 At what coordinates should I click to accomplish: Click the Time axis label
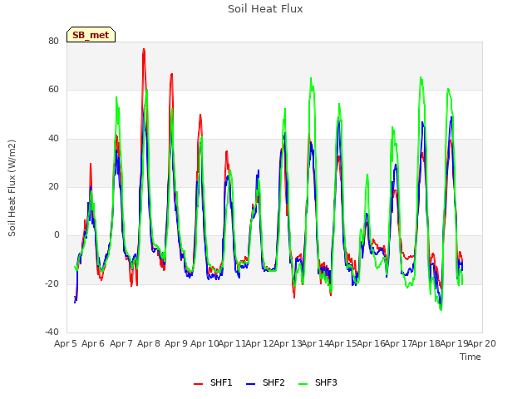click(470, 357)
